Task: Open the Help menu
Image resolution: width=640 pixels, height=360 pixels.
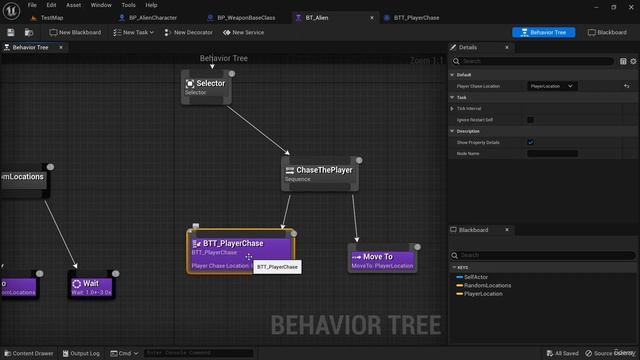Action: click(x=151, y=5)
